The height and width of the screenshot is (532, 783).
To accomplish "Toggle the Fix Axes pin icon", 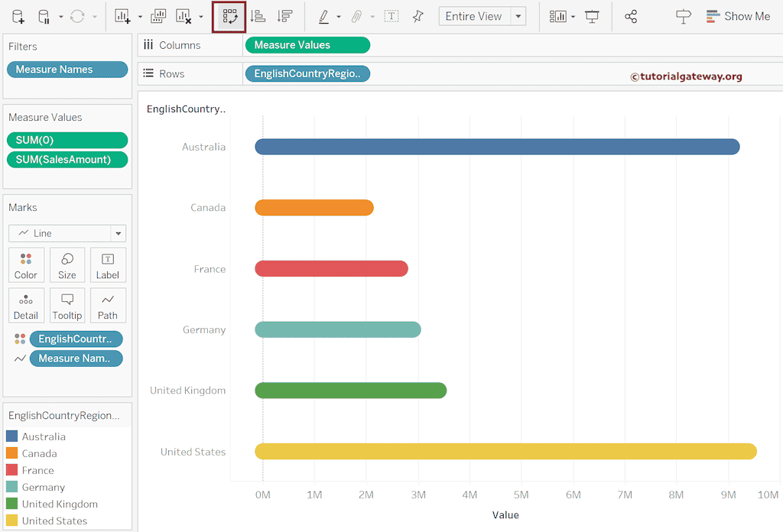I will [417, 15].
